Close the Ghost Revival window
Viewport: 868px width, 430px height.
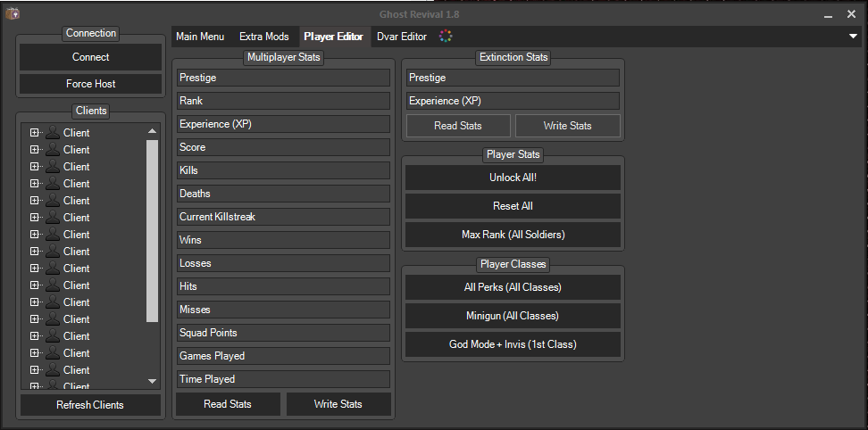pos(853,13)
